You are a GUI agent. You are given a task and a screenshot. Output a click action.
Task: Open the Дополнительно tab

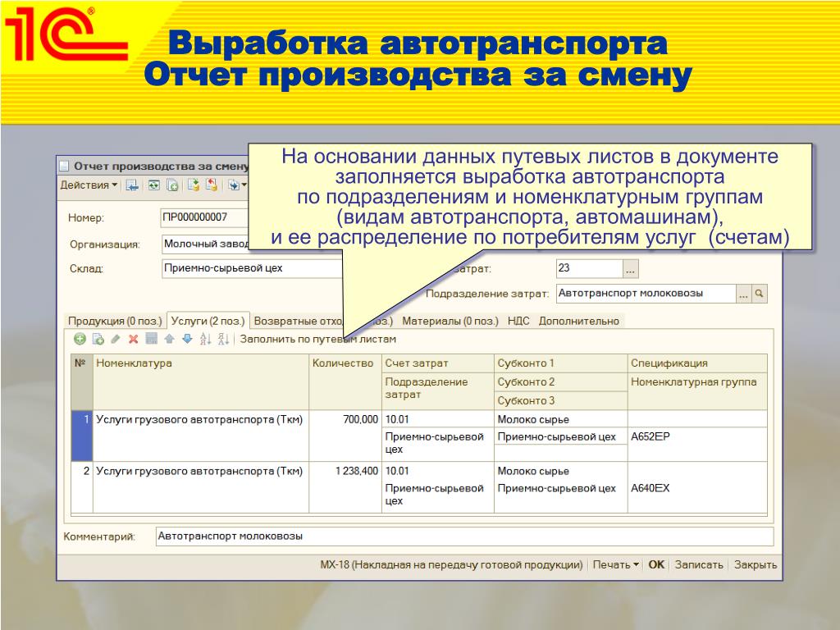point(579,321)
